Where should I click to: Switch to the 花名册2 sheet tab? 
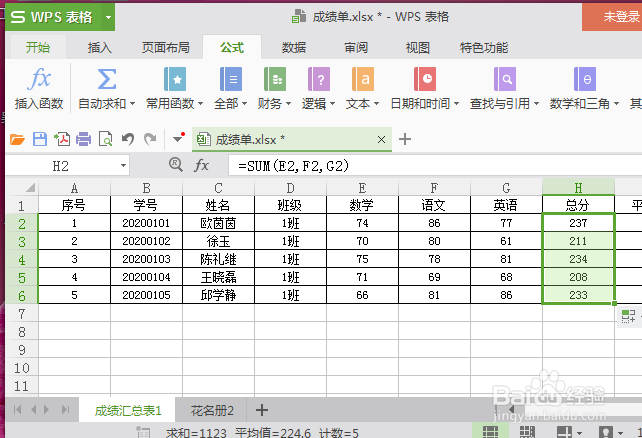coord(212,410)
